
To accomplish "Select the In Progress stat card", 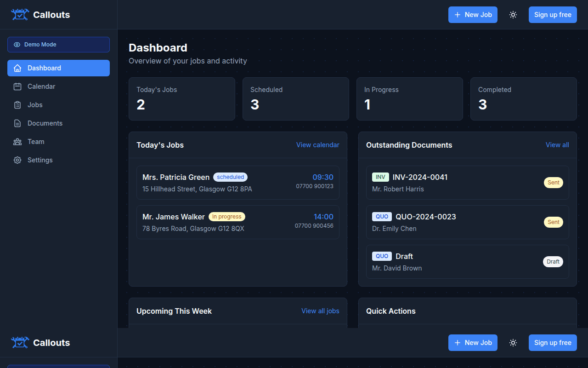I will [409, 98].
